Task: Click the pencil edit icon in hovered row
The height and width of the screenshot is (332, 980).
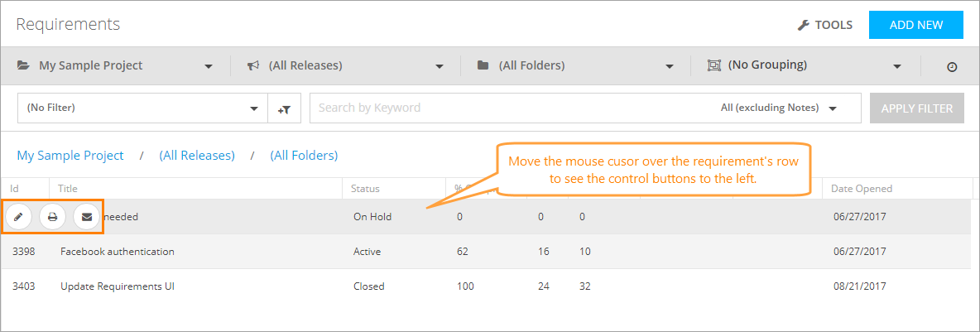Action: (x=18, y=217)
